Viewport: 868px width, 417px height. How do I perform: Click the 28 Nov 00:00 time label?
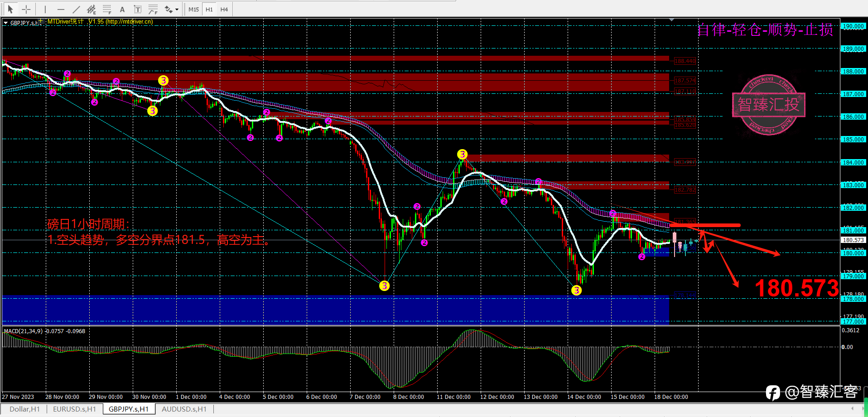[62, 397]
